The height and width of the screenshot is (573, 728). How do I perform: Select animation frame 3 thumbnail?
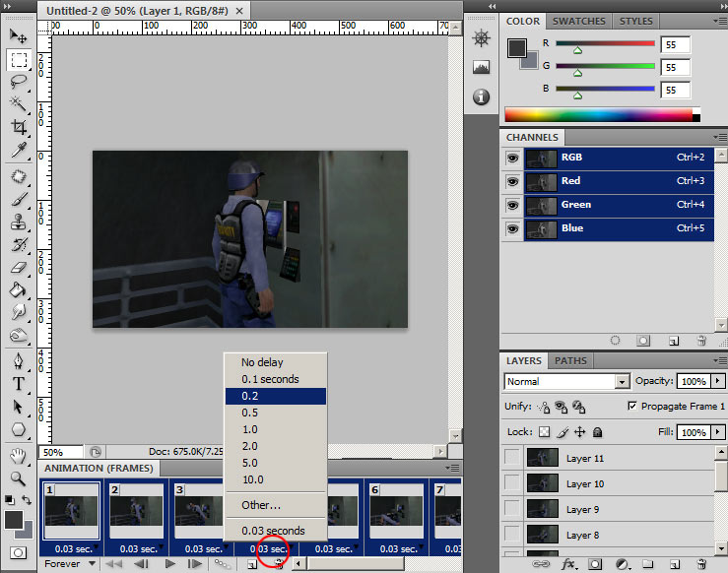201,511
